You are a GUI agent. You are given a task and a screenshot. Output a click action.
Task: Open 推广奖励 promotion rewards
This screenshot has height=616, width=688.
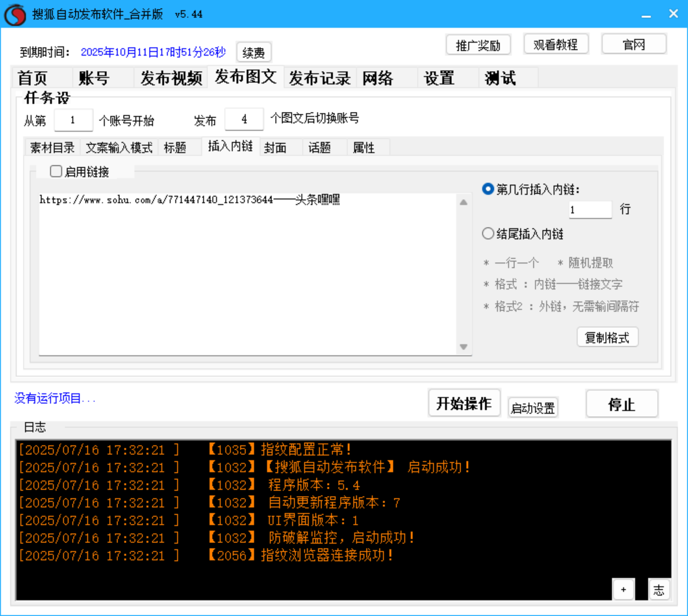[x=478, y=45]
